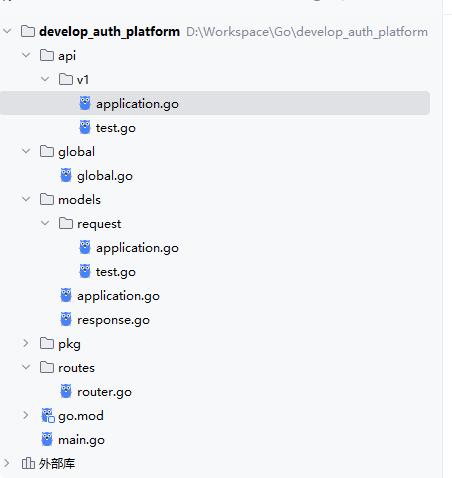Collapse the api folder chevron

(x=26, y=55)
